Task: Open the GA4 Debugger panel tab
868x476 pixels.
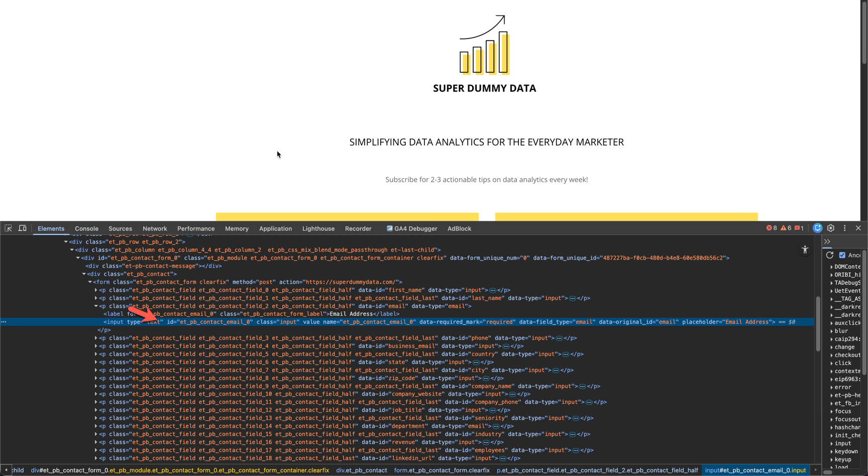Action: point(411,228)
